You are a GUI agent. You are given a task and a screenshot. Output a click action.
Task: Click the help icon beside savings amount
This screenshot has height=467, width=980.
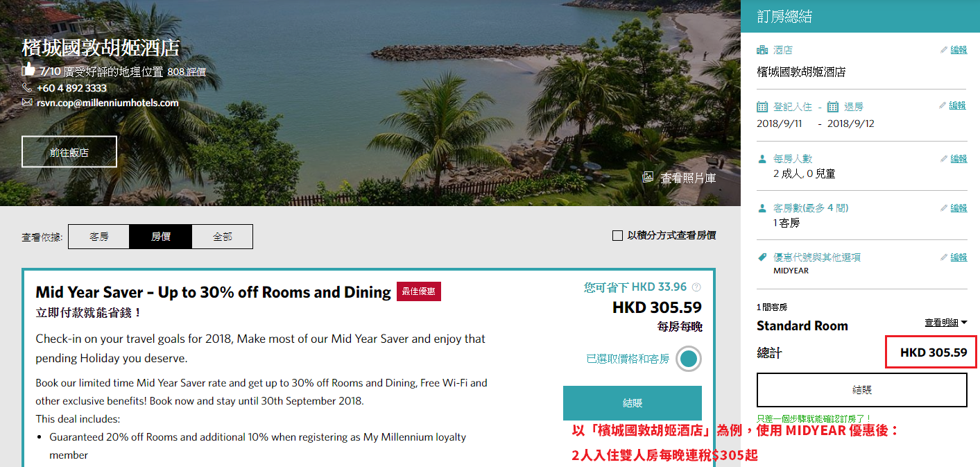pyautogui.click(x=696, y=287)
